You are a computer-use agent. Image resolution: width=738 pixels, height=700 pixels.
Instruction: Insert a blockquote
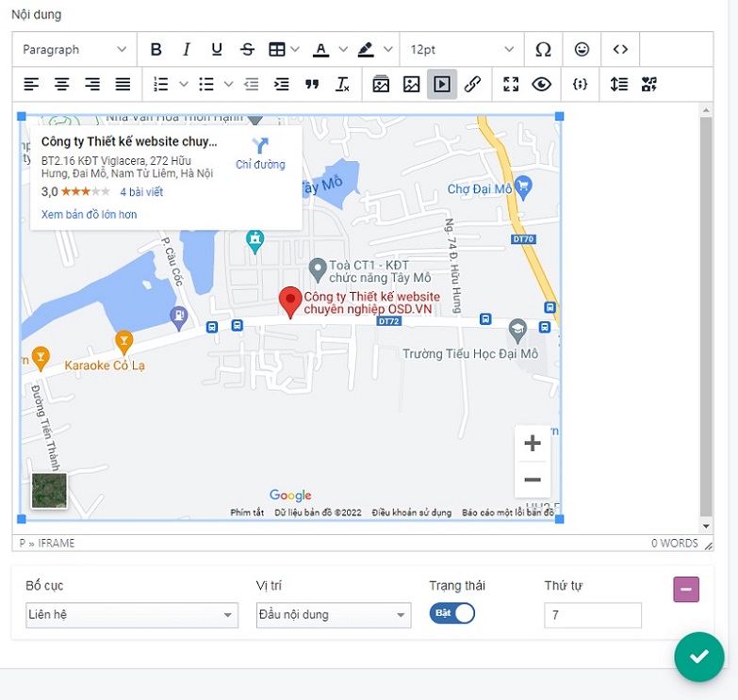click(312, 84)
